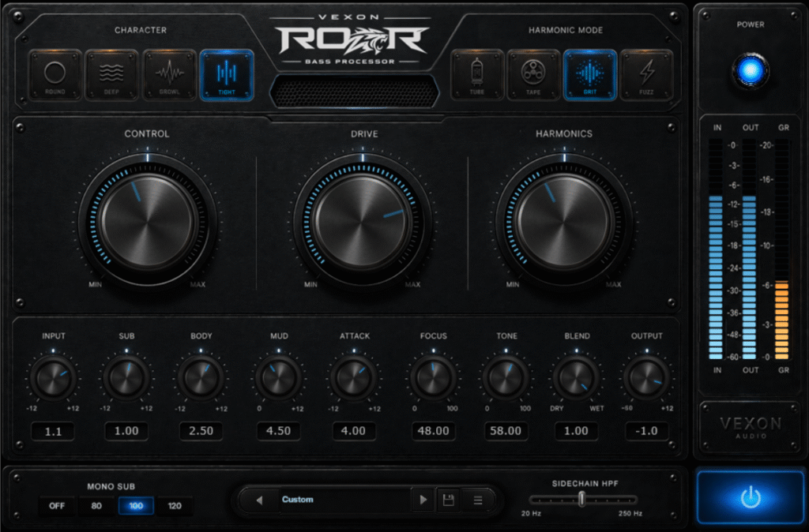Save preset with the floppy disk icon
This screenshot has width=809, height=532.
pyautogui.click(x=448, y=500)
